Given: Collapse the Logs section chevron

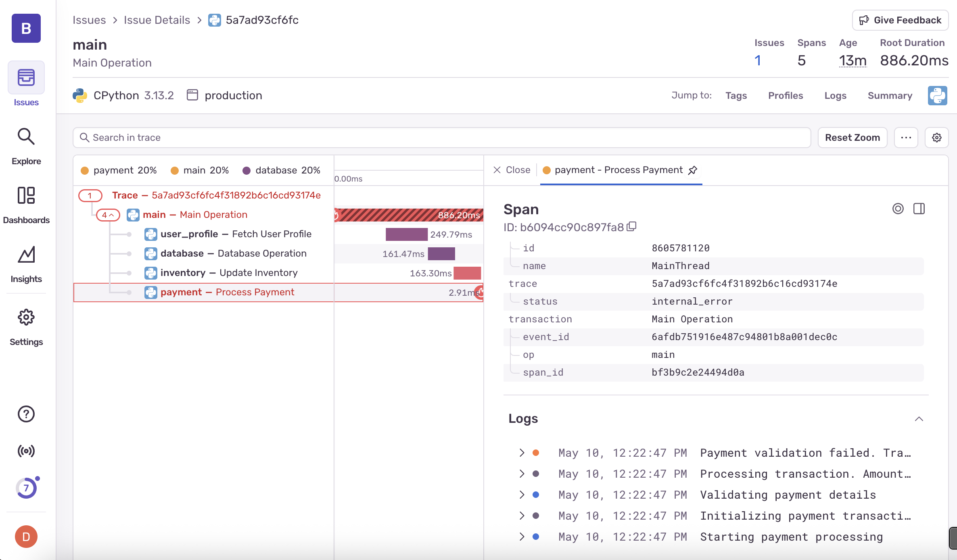Looking at the screenshot, I should 919,419.
